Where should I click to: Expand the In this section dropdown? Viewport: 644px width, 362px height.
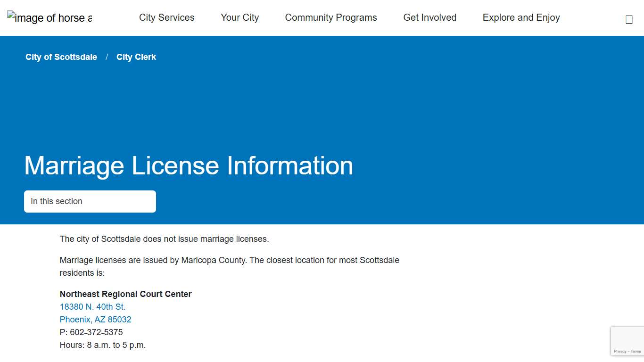(x=90, y=201)
